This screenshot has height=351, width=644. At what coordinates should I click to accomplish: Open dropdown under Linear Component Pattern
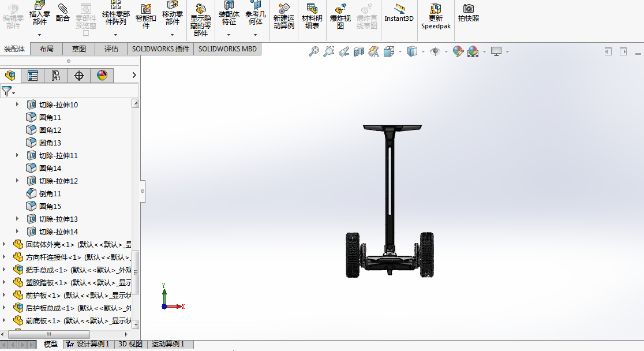pyautogui.click(x=116, y=35)
